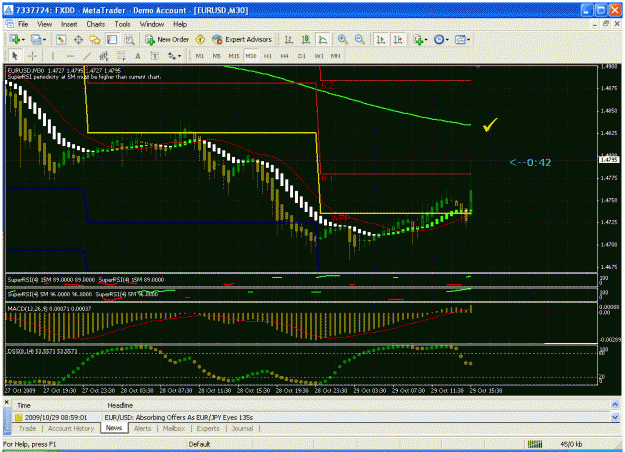The height and width of the screenshot is (452, 625).
Task: Switch to the Account History tab
Action: click(x=71, y=428)
